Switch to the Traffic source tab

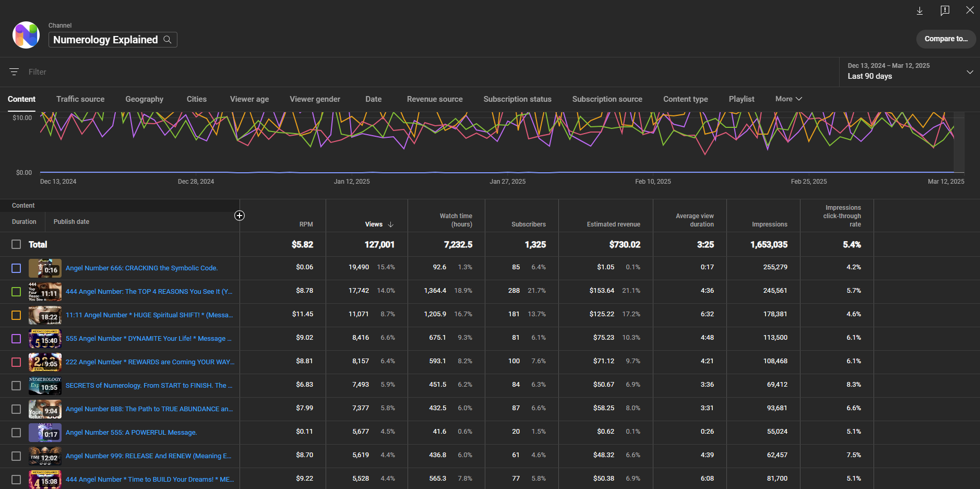click(x=80, y=99)
